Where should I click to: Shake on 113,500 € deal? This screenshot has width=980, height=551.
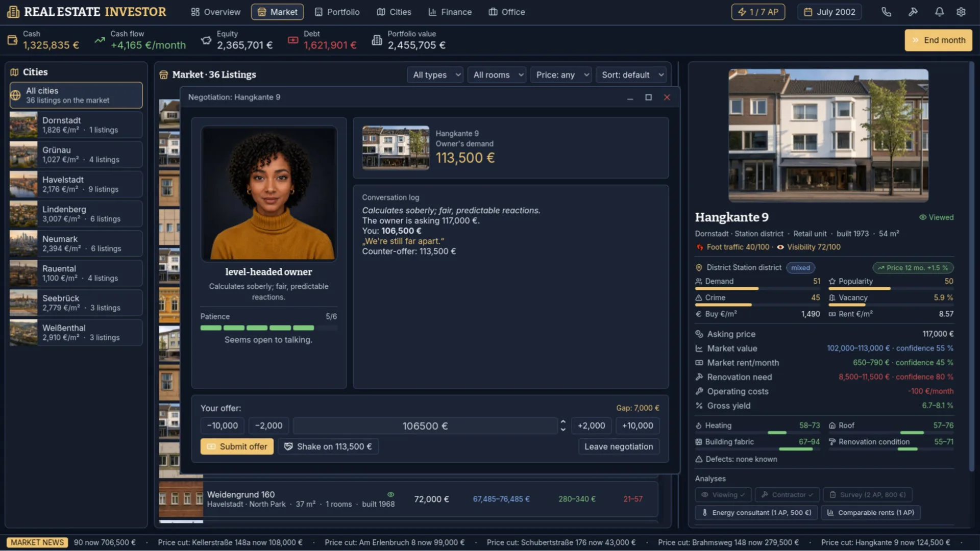[x=328, y=446]
